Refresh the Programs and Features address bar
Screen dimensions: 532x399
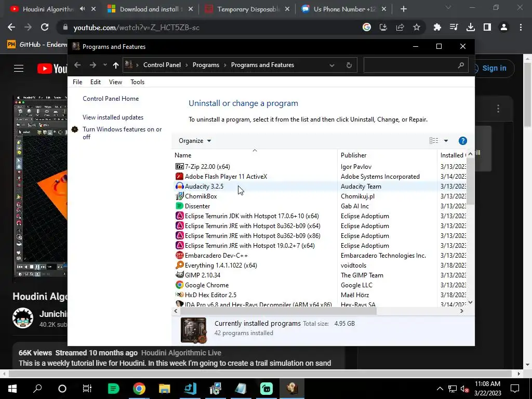[x=349, y=65]
